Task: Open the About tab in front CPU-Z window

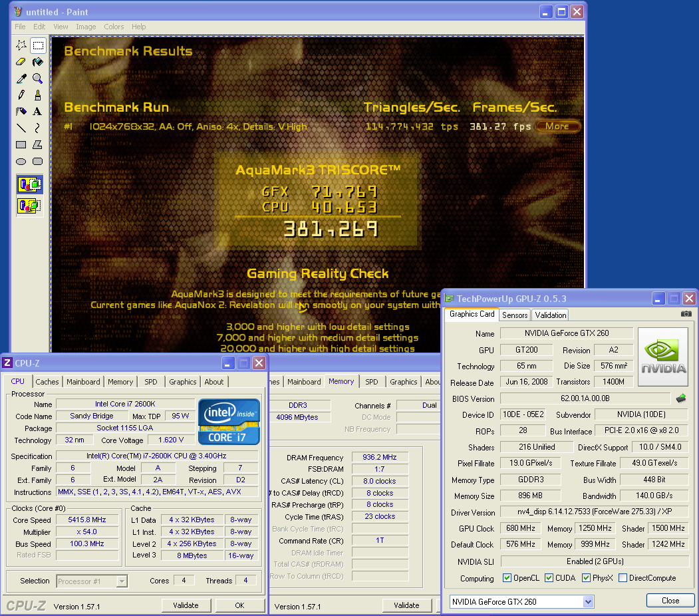Action: (x=214, y=382)
